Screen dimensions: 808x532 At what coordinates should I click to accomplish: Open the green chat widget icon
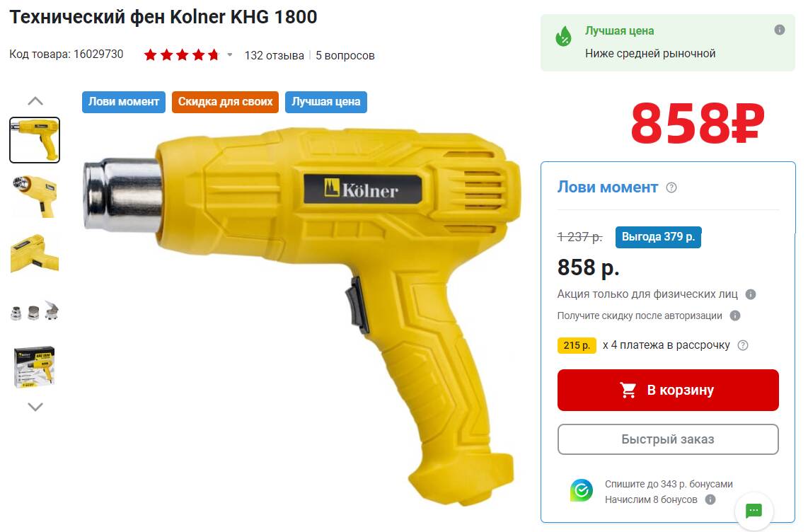click(754, 510)
